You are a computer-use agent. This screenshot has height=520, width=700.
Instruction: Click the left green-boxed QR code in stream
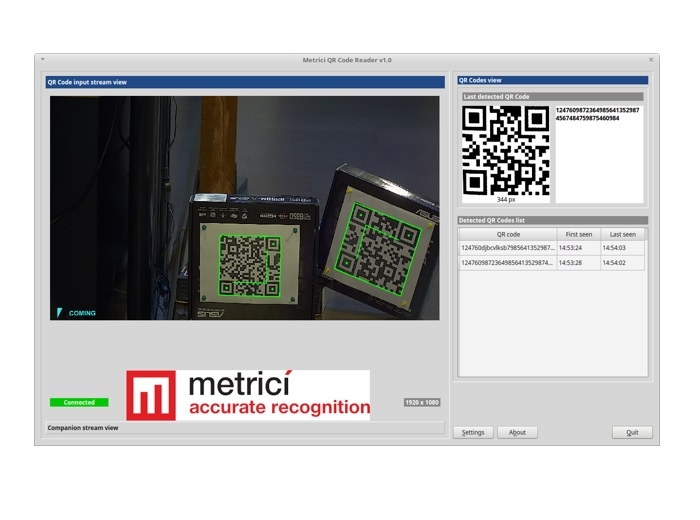click(x=250, y=266)
